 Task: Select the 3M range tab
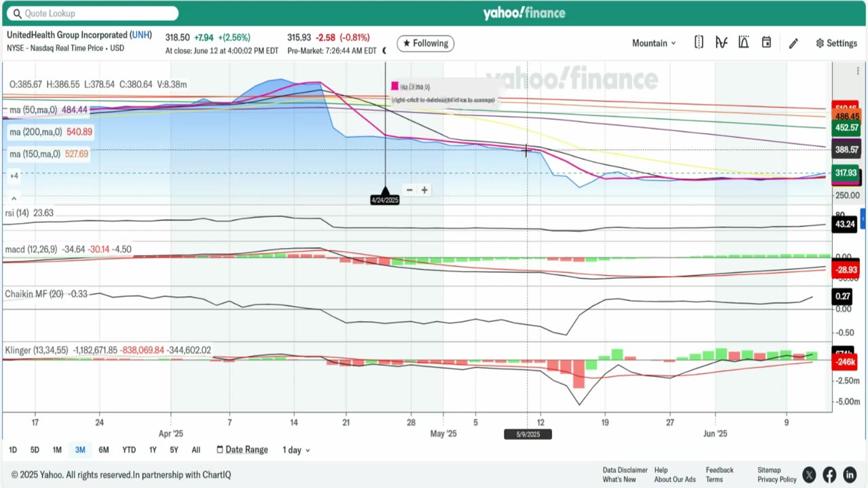[80, 450]
